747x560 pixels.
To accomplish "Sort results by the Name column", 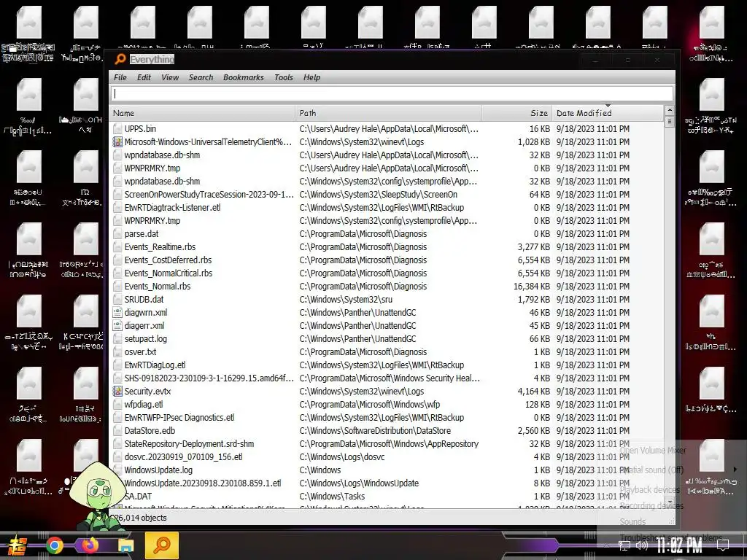I will [x=203, y=113].
